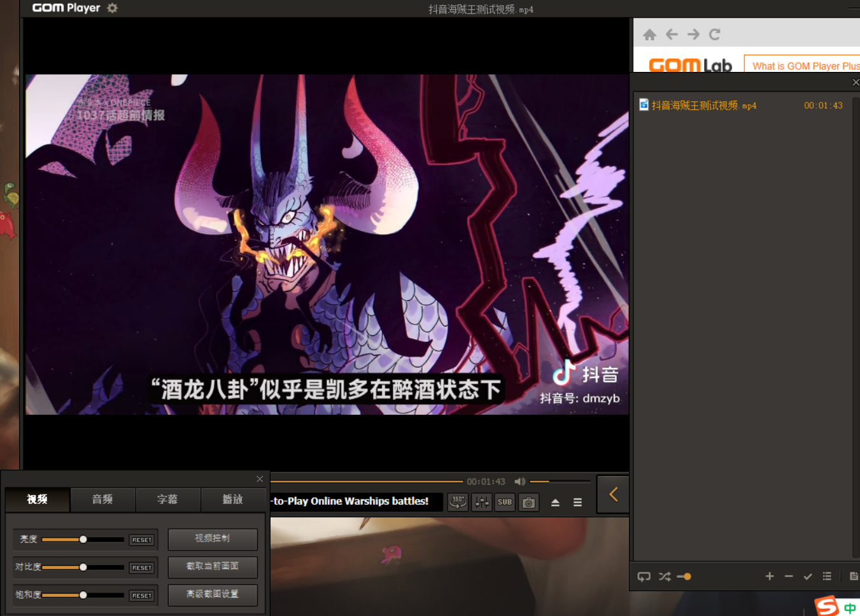Reset the 饱和度 saturation value
This screenshot has height=616, width=860.
click(142, 596)
